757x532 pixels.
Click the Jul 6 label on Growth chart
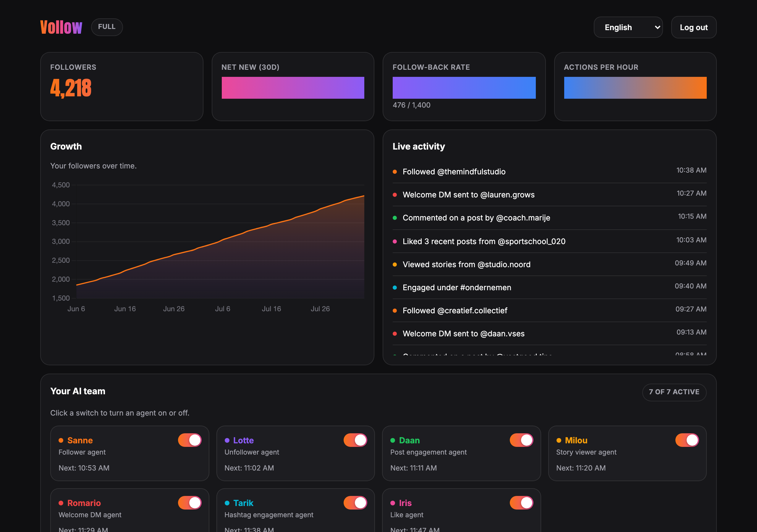point(223,309)
